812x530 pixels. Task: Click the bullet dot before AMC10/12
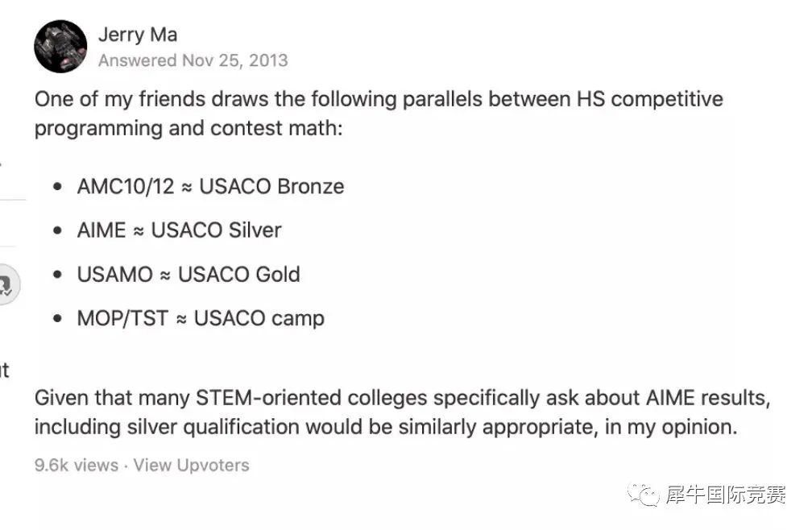click(x=57, y=187)
